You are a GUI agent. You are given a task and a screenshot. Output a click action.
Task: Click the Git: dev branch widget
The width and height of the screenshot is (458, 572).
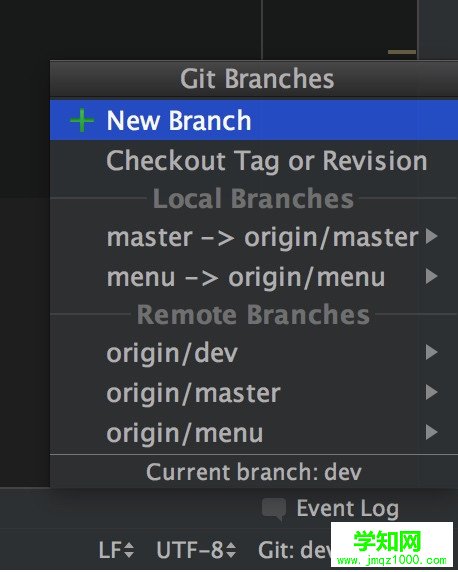[x=294, y=550]
